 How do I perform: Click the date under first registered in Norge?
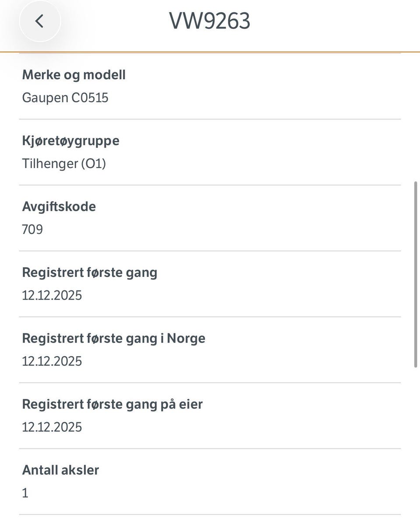point(52,361)
